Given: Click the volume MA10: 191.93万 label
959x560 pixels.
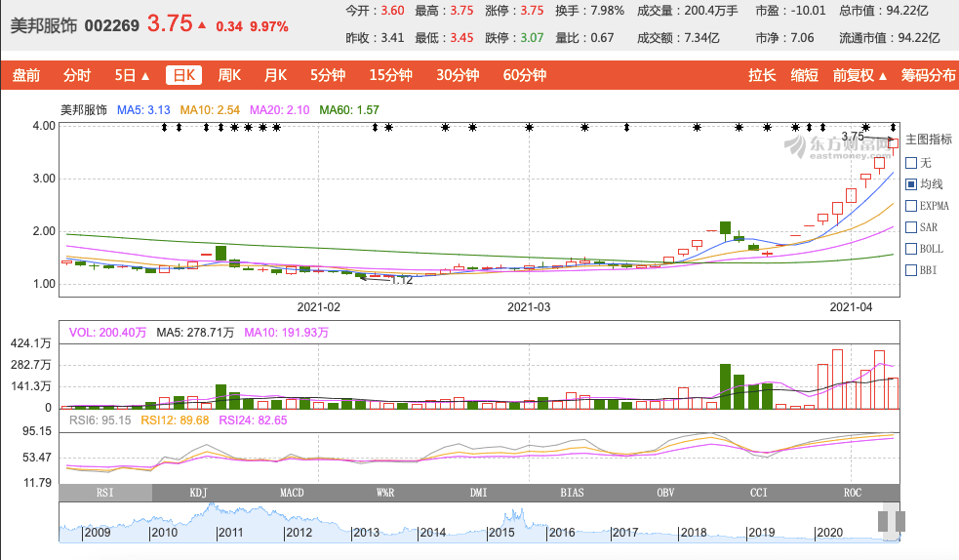Looking at the screenshot, I should tap(286, 333).
